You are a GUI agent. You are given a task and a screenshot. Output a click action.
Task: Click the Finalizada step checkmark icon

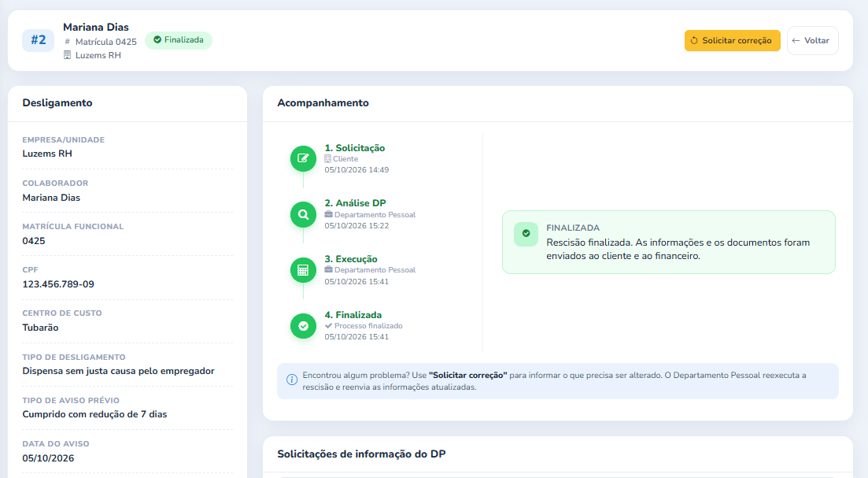tap(303, 326)
